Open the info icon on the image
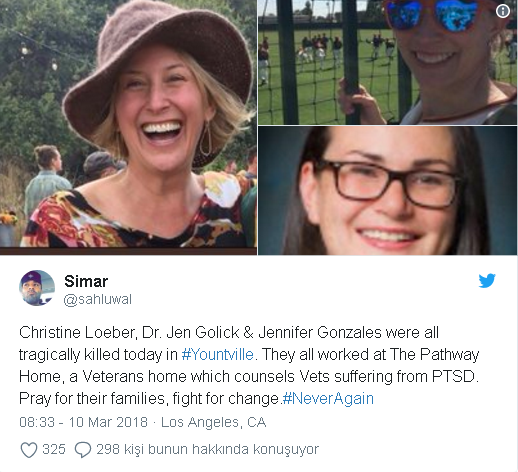Viewport: 518px width, 472px height. 503,12
